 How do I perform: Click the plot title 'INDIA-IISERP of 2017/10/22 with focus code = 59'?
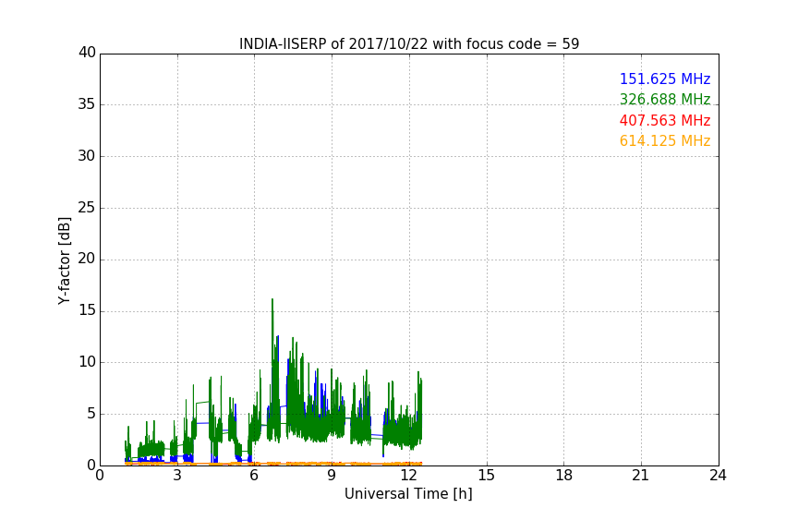tap(409, 43)
